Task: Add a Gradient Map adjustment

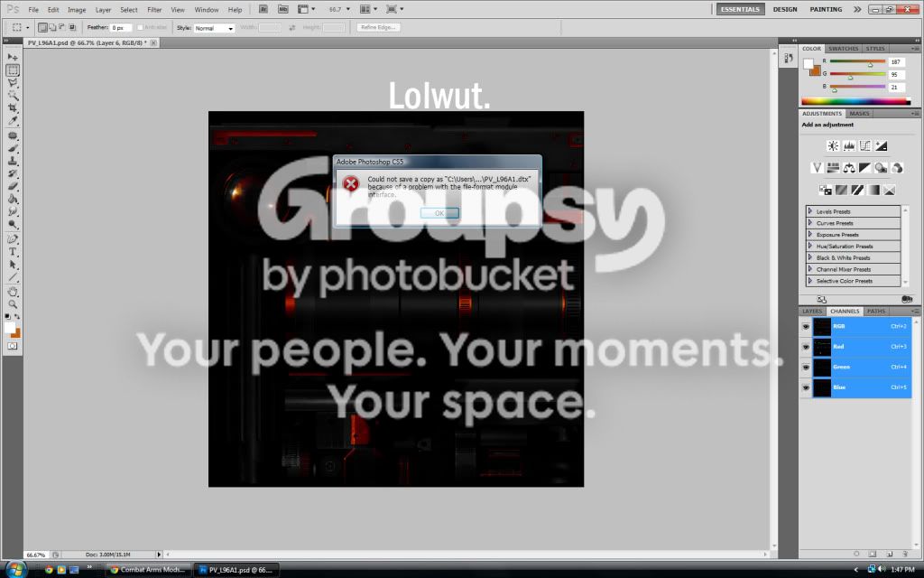Action: (x=873, y=190)
